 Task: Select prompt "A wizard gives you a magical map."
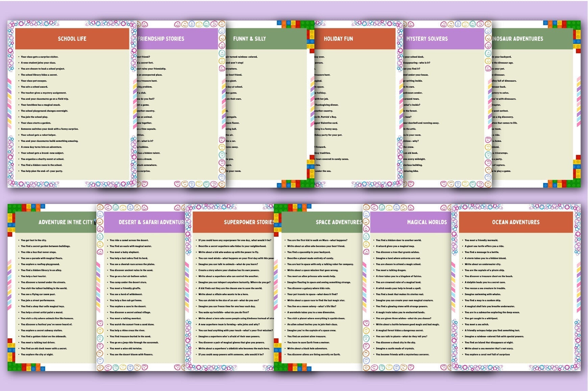pos(395,246)
